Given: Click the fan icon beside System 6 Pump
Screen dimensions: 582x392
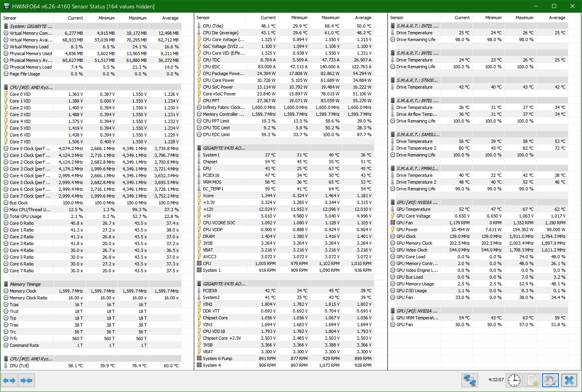Looking at the screenshot, I should 199,358.
